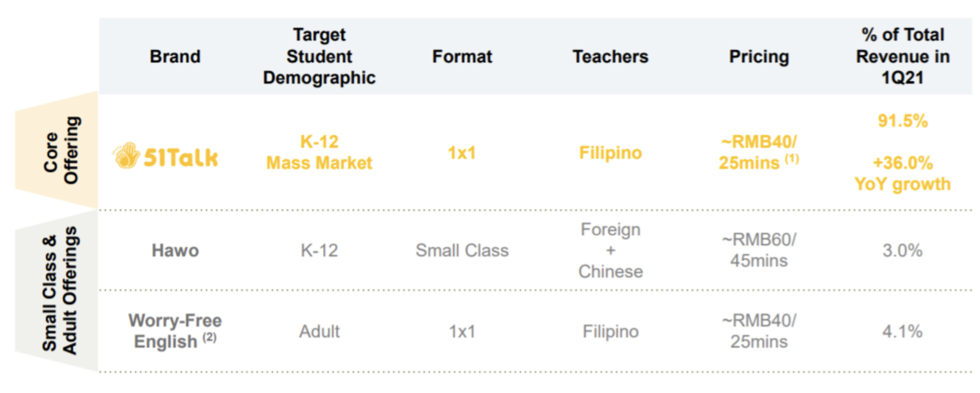This screenshot has width=980, height=393.
Task: Click the 4.1% revenue value
Action: click(x=902, y=331)
